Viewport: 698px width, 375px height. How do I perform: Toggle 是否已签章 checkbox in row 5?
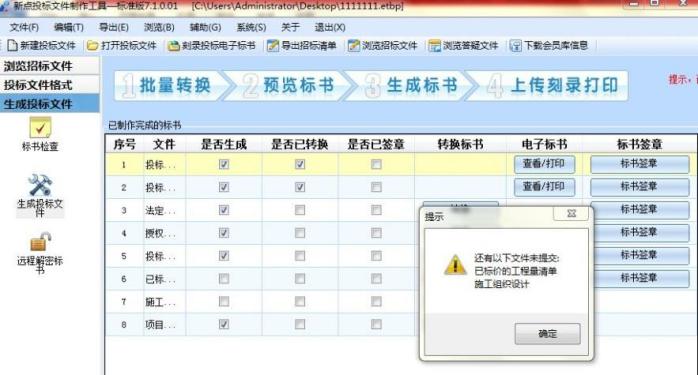(x=376, y=256)
